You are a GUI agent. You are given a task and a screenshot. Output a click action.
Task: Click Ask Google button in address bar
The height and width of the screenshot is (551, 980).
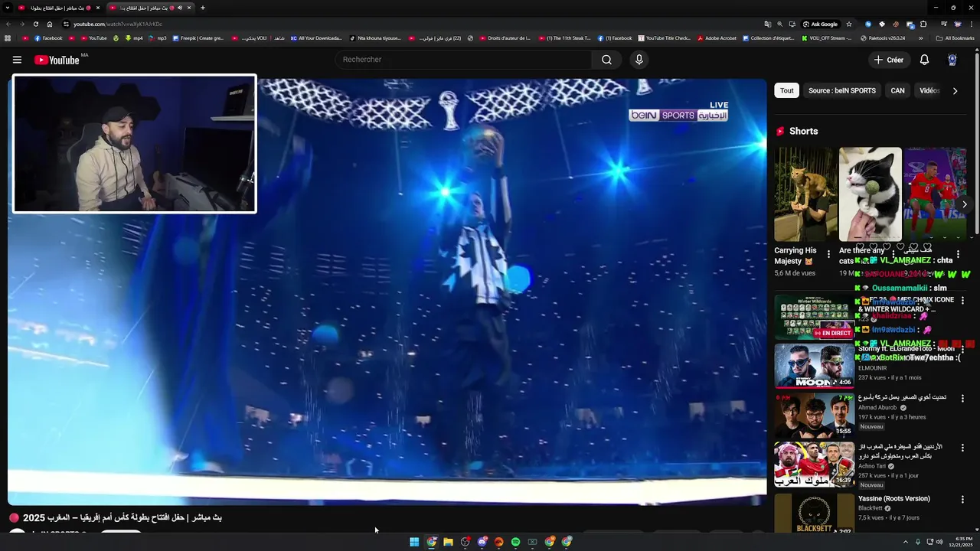coord(820,24)
